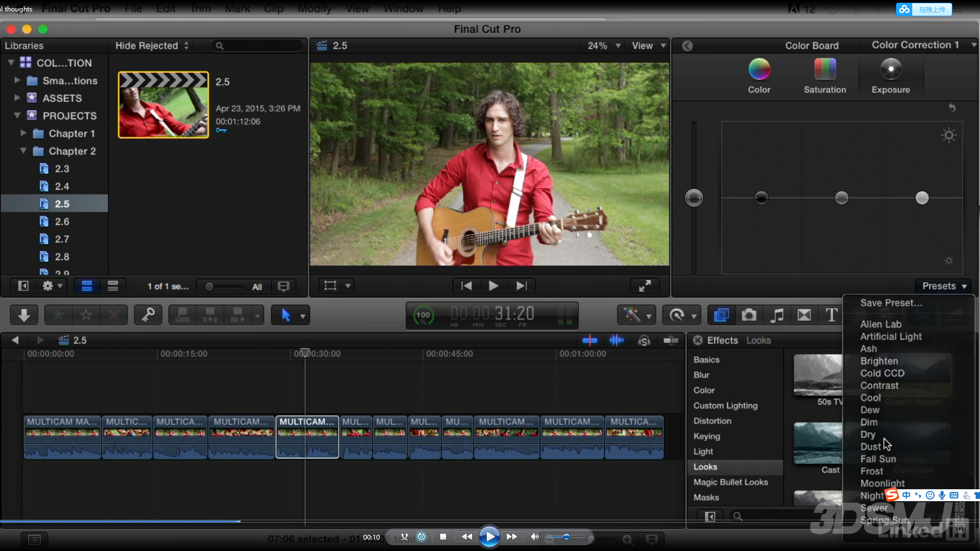Jump to next edit in viewer
980x551 pixels.
tap(521, 286)
